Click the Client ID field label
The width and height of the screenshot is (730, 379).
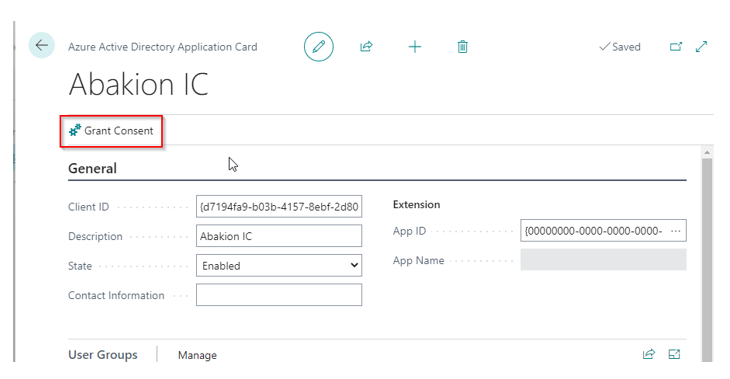click(x=88, y=207)
